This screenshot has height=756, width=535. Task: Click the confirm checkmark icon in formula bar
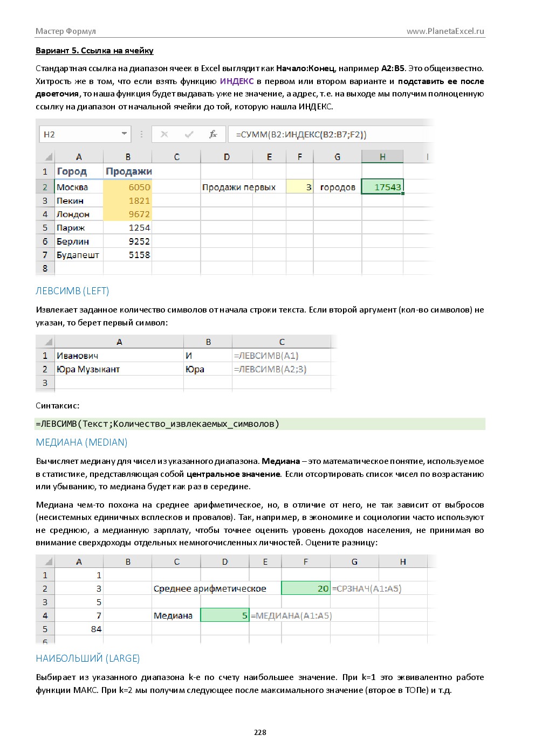click(189, 134)
